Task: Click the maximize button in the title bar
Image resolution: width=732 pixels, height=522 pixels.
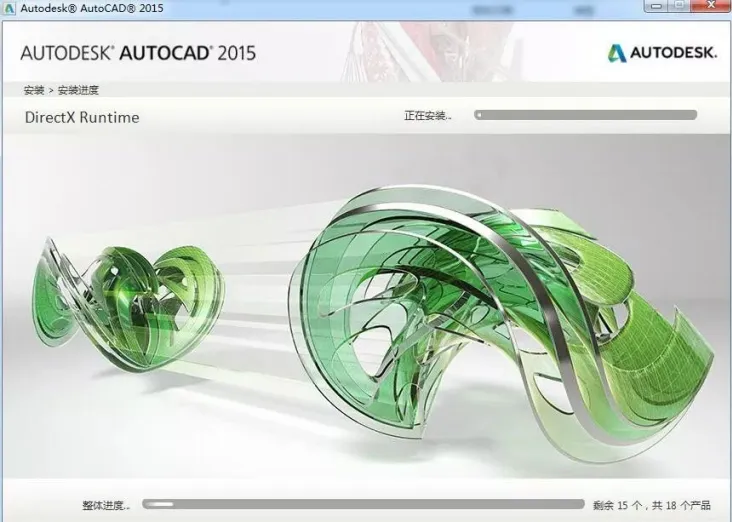Action: (681, 6)
